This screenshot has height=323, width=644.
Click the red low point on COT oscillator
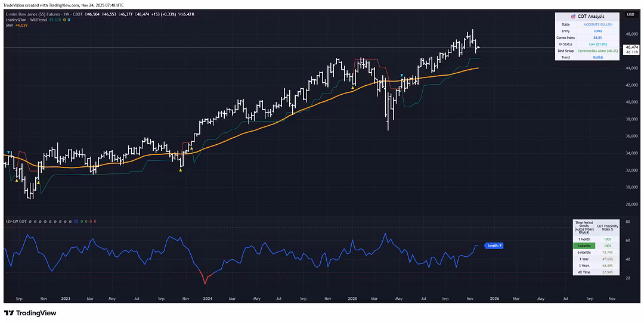[206, 282]
